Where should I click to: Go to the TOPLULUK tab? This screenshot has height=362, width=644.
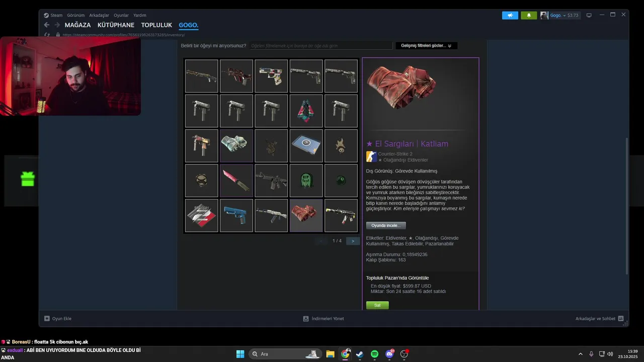point(156,25)
